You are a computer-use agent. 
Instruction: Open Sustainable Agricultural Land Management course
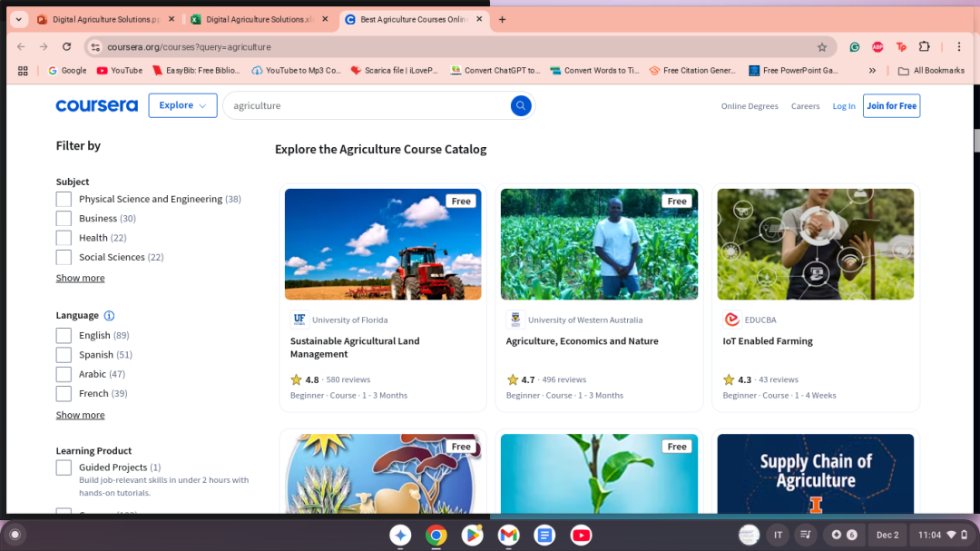[355, 347]
